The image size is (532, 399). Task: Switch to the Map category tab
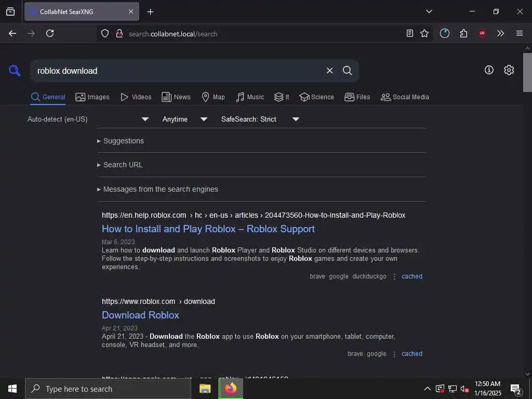(x=213, y=97)
